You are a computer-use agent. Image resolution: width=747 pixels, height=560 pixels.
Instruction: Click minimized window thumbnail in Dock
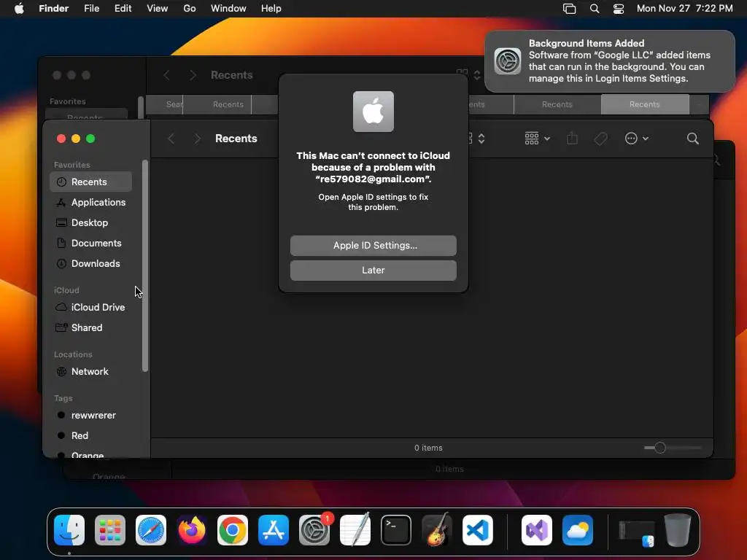coord(636,532)
